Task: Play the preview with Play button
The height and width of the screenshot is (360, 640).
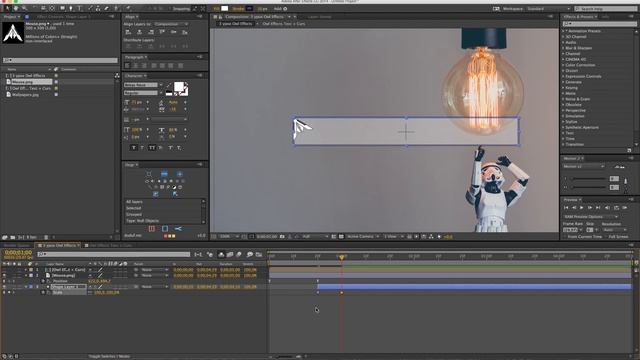Action: 582,207
